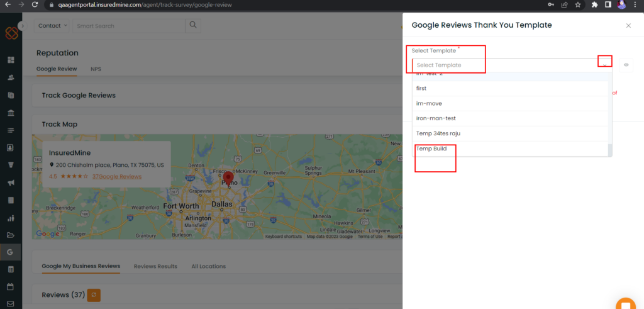Viewport: 644px width, 309px height.
Task: Open the bar chart reports icon in sidebar
Action: tap(11, 218)
